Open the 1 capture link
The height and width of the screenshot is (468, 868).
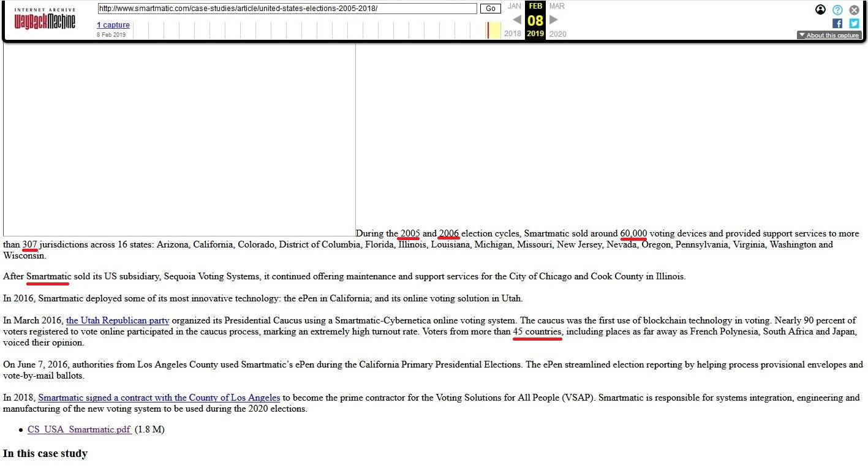113,25
